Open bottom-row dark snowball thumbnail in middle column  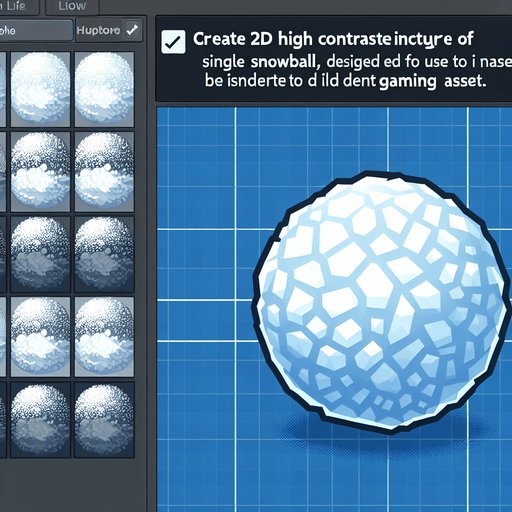[x=40, y=419]
